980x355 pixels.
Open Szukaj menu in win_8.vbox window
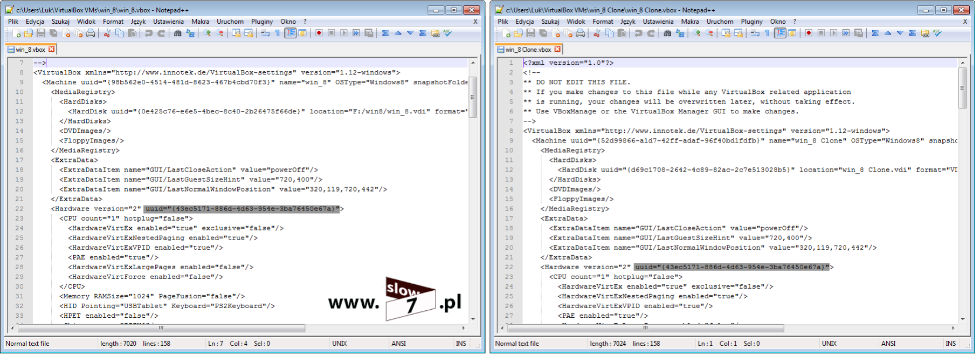(x=61, y=22)
